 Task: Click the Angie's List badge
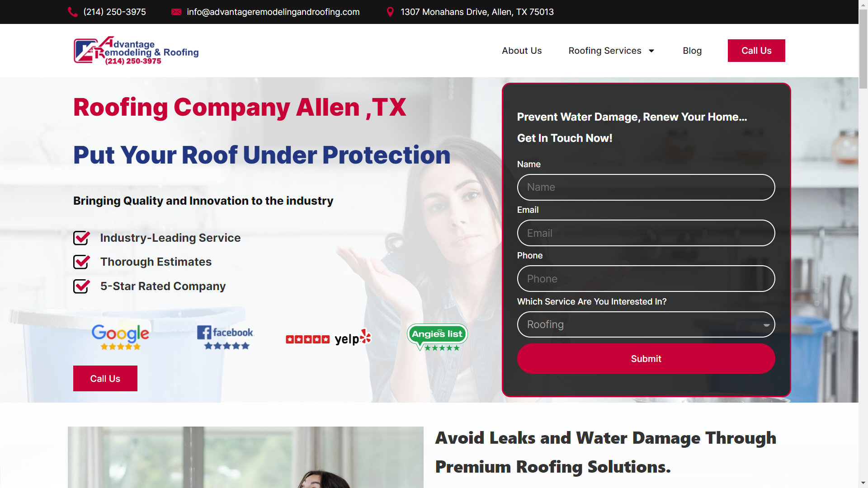[437, 337]
